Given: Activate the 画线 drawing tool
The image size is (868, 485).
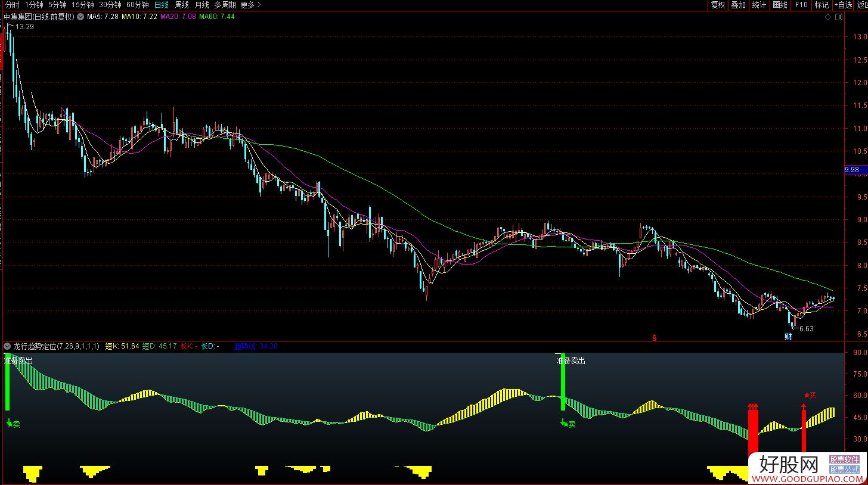Looking at the screenshot, I should pos(780,5).
